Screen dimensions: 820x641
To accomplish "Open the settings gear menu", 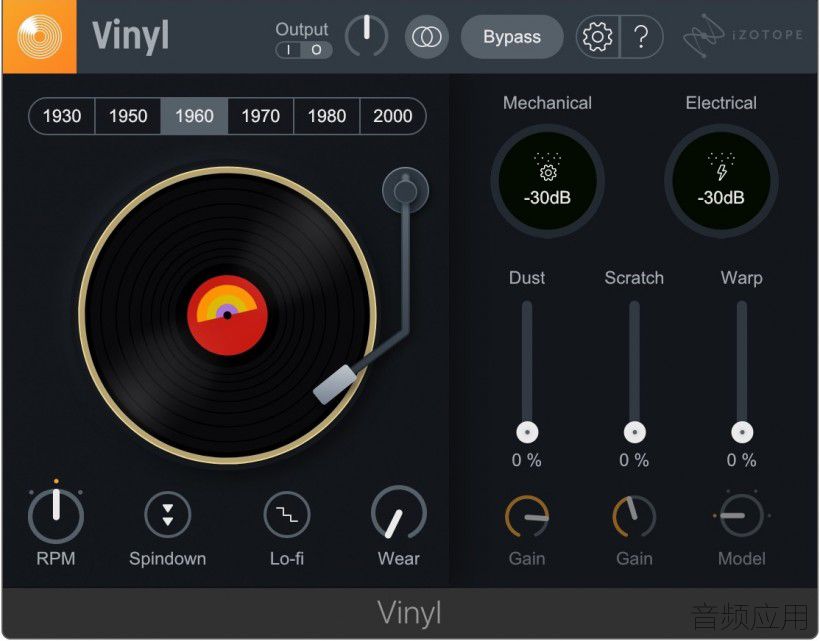I will coord(597,37).
